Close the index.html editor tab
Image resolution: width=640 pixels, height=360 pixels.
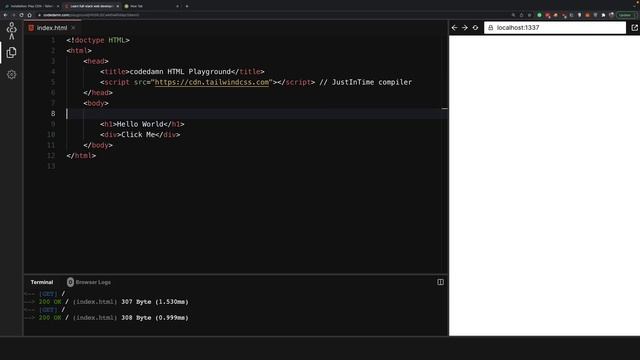point(73,28)
